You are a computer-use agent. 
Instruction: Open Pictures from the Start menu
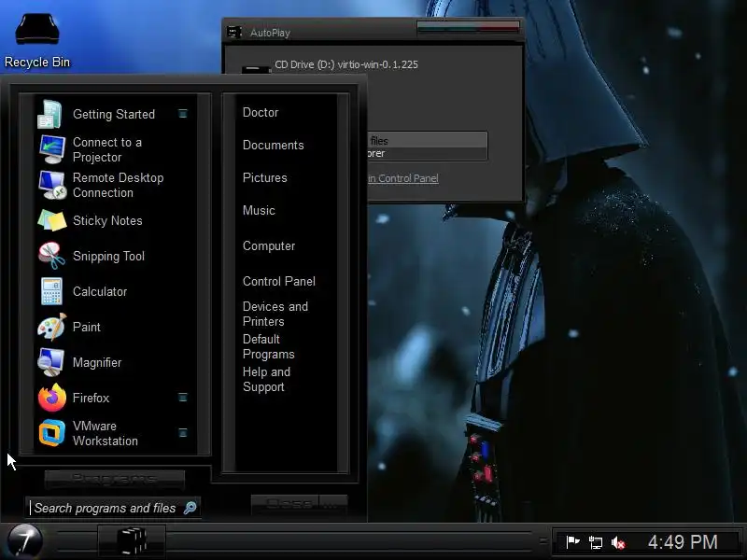(x=265, y=177)
